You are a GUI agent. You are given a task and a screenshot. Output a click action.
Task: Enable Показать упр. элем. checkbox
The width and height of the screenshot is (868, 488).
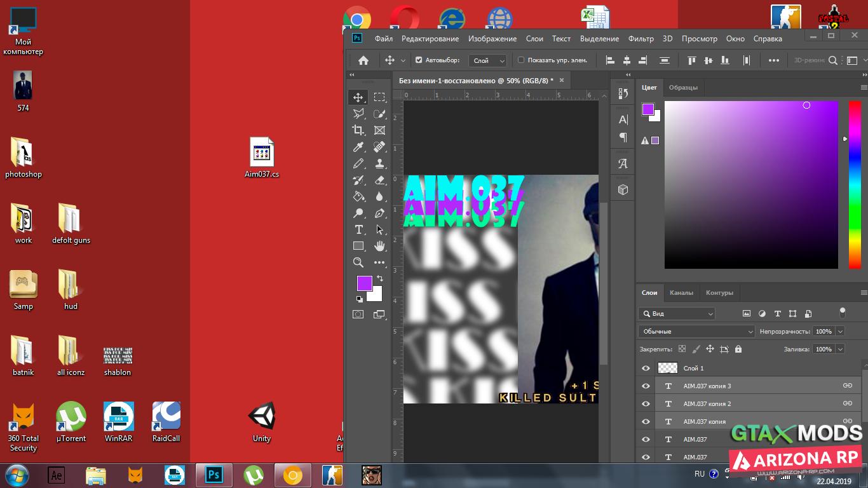(x=521, y=60)
